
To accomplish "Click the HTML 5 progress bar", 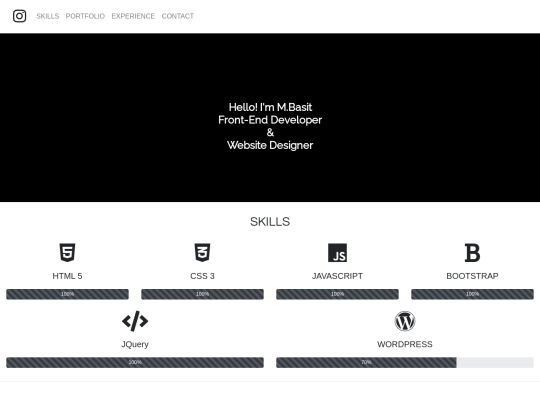I will click(x=68, y=294).
